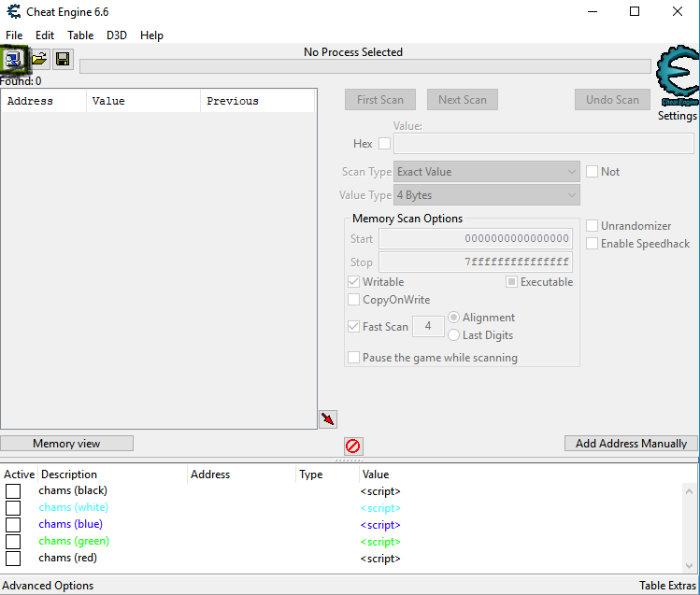Select the chams (blue) description text
700x595 pixels.
[70, 524]
